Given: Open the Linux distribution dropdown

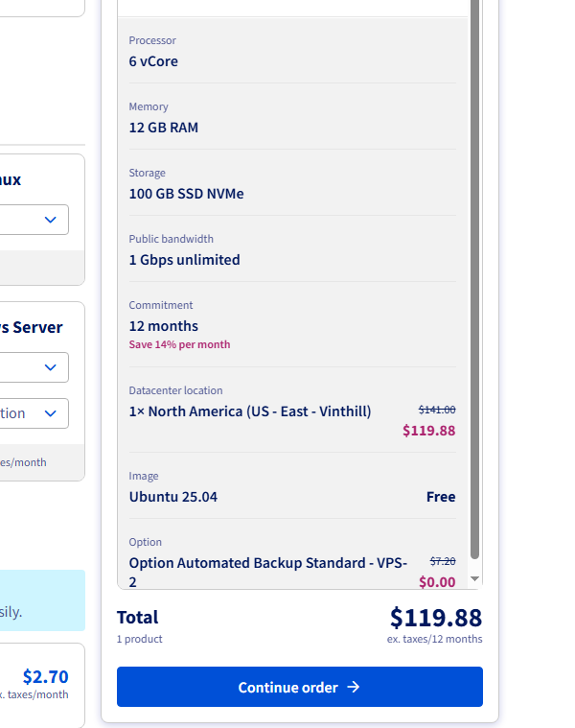Looking at the screenshot, I should click(x=34, y=220).
